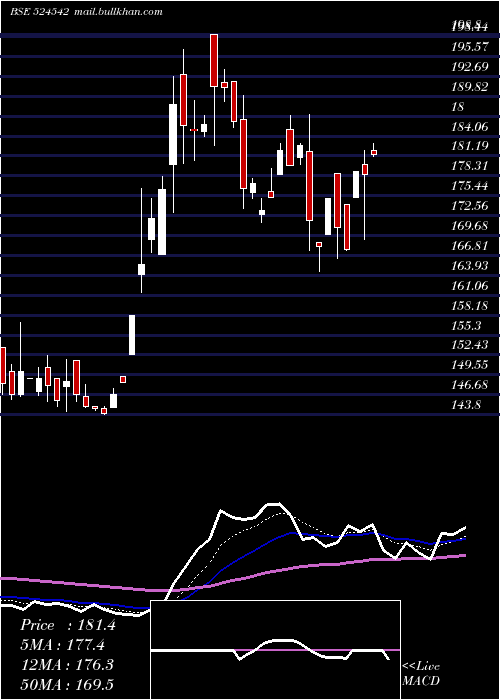Select the 181.19 price axis label
This screenshot has height=700, width=500.
tap(470, 146)
